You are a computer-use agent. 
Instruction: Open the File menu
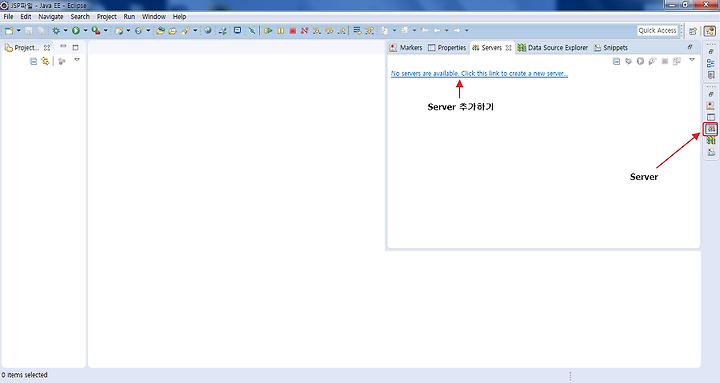pos(8,17)
